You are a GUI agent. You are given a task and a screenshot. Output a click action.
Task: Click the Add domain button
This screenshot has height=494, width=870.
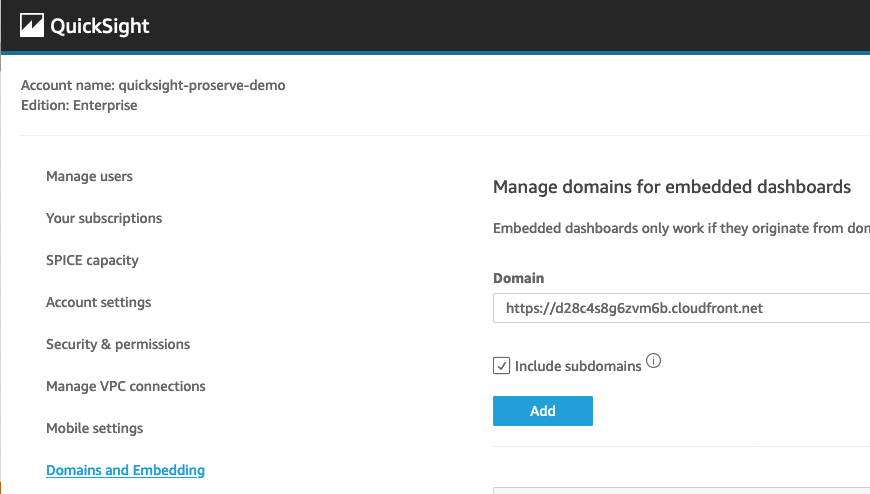(x=543, y=411)
